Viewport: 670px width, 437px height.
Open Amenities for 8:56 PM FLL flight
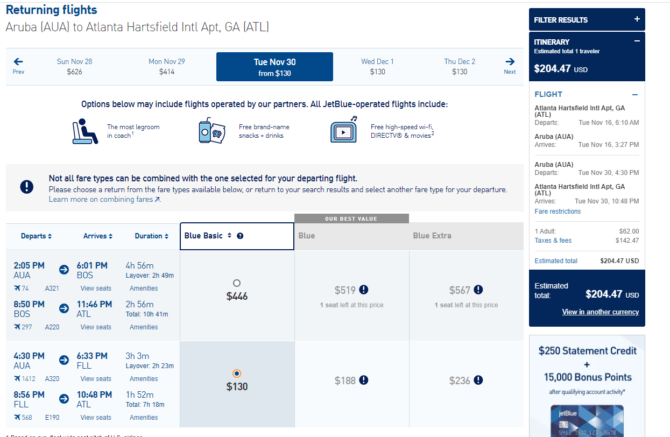[x=144, y=417]
